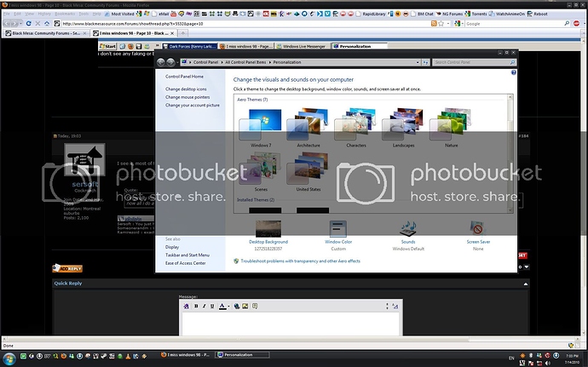Click Firefox's Reload page button

28,23
